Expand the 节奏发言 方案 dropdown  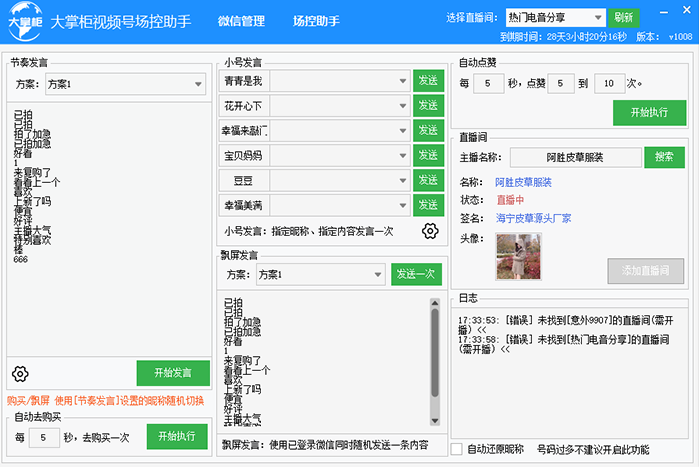click(x=195, y=85)
